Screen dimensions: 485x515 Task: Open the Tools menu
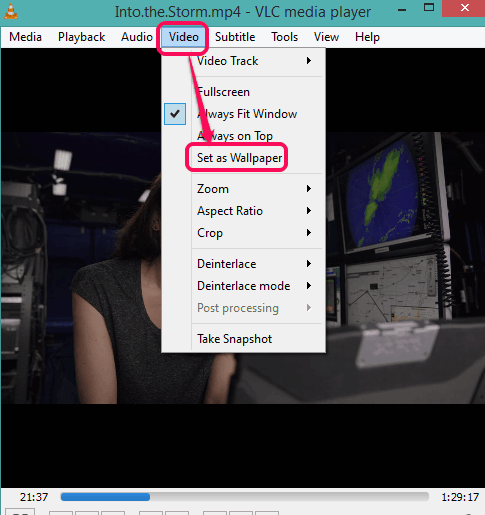[285, 37]
